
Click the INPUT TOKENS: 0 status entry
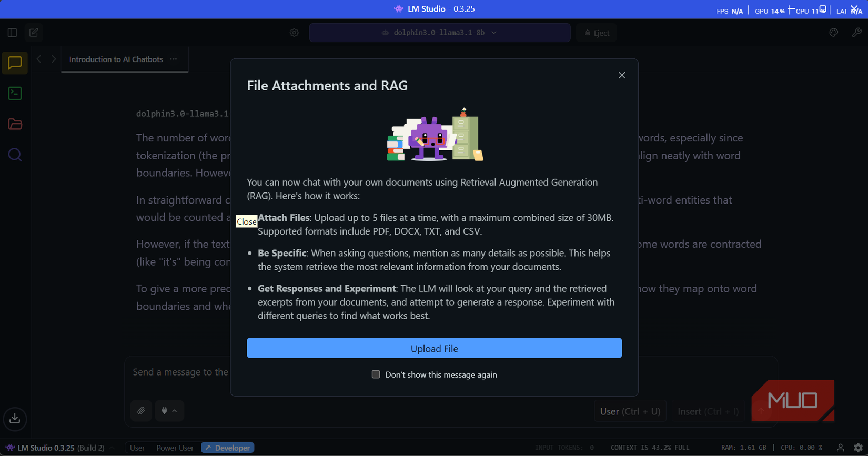[564, 448]
